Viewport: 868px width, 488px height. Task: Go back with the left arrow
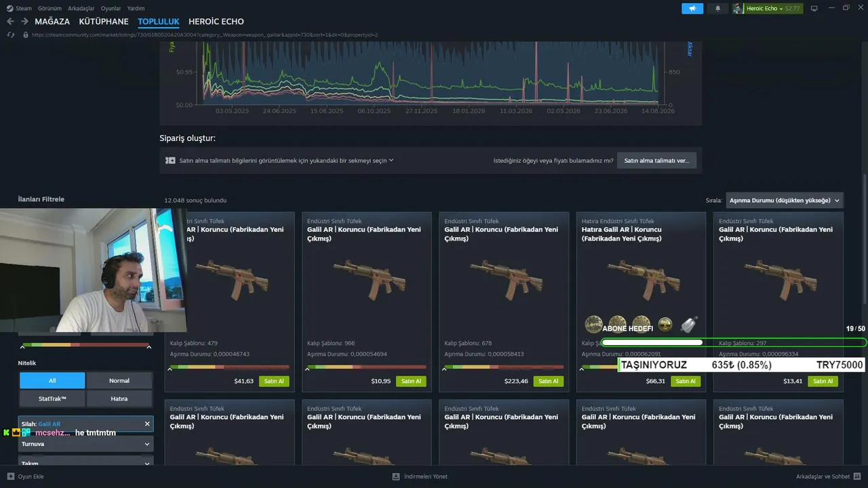(10, 22)
